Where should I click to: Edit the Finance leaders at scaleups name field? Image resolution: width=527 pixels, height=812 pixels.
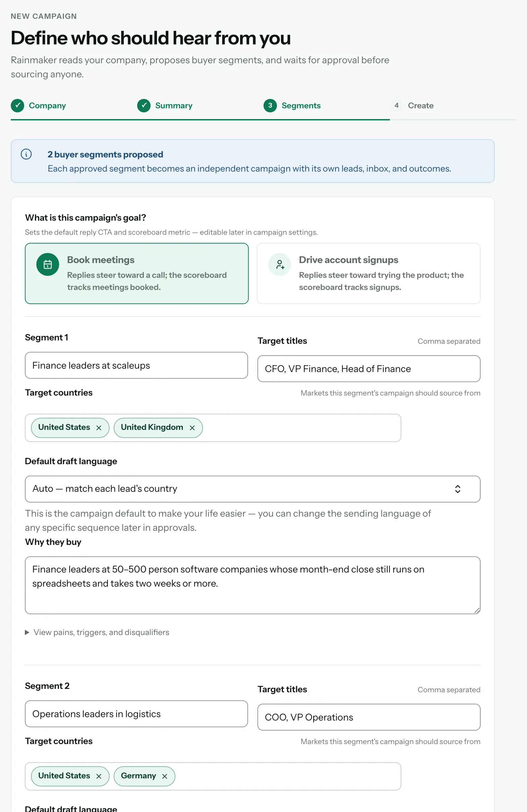pos(136,365)
